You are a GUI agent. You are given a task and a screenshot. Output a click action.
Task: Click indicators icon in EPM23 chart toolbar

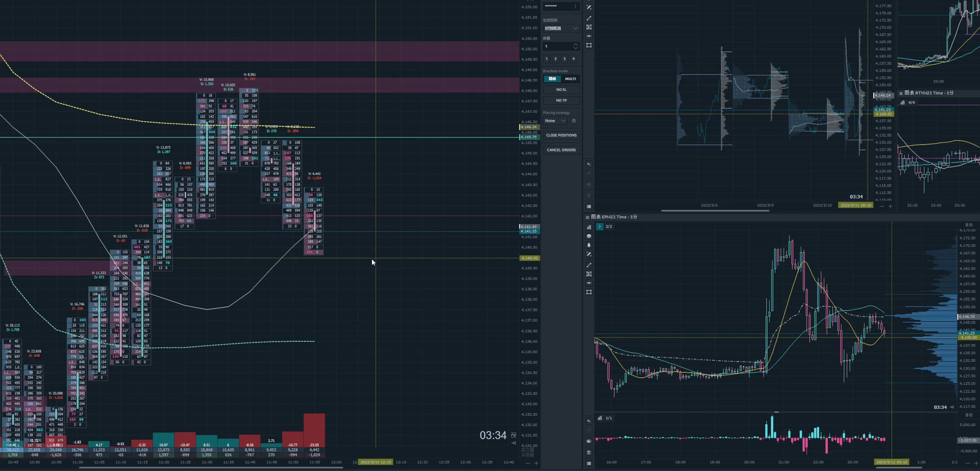click(589, 227)
